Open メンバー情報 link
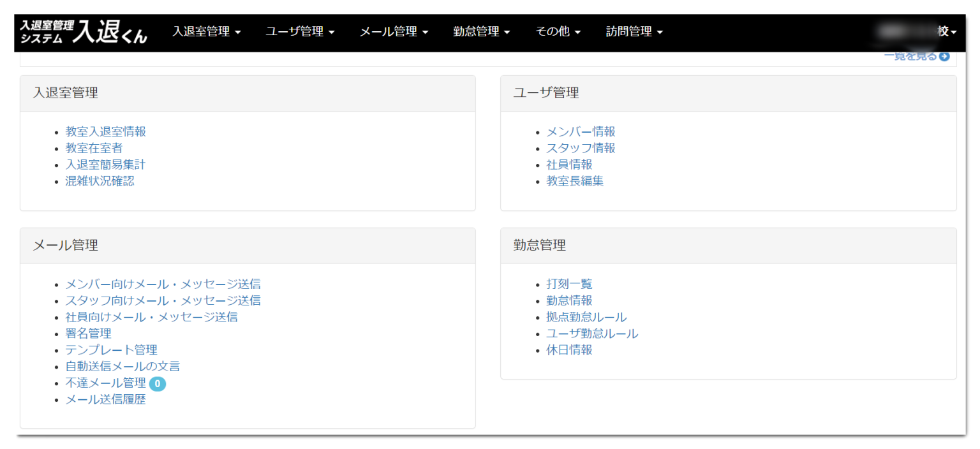980x449 pixels. pyautogui.click(x=581, y=131)
